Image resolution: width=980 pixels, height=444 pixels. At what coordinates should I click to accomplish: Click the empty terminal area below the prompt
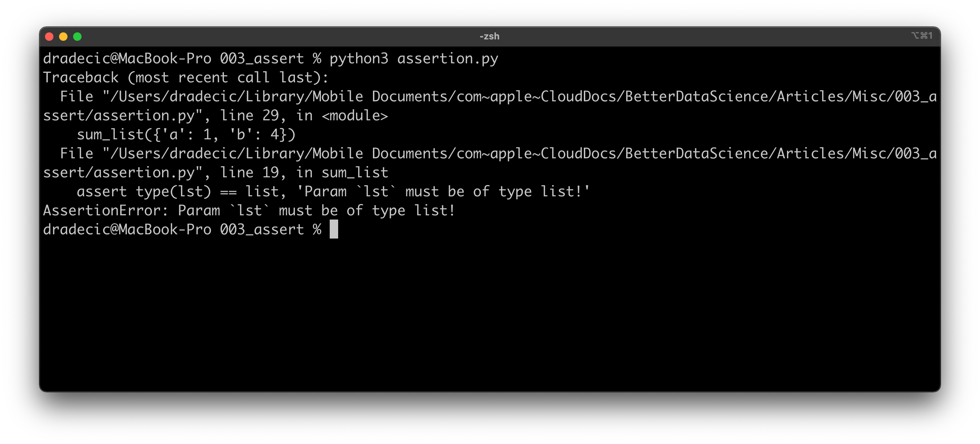[489, 312]
